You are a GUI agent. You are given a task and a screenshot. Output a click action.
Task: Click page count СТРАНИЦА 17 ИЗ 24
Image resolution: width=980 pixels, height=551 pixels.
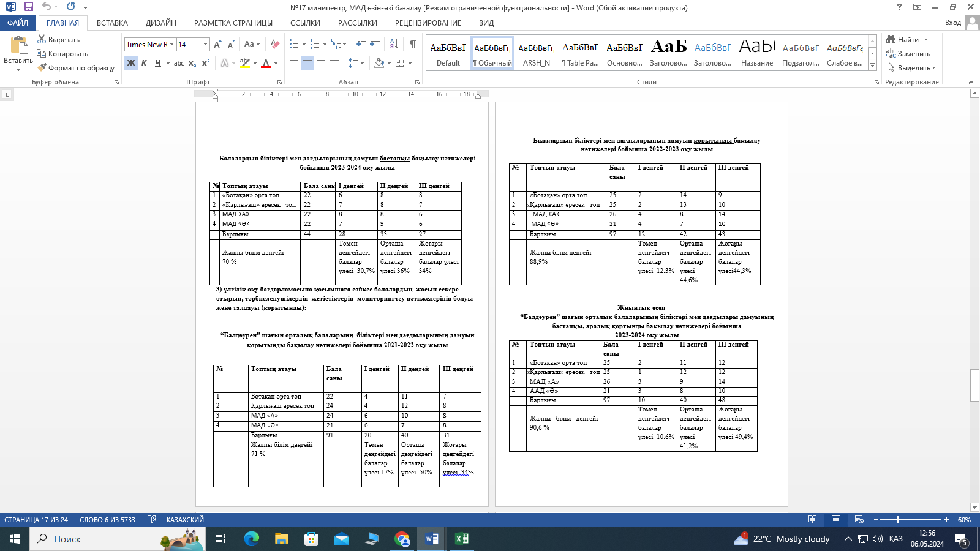pyautogui.click(x=36, y=520)
